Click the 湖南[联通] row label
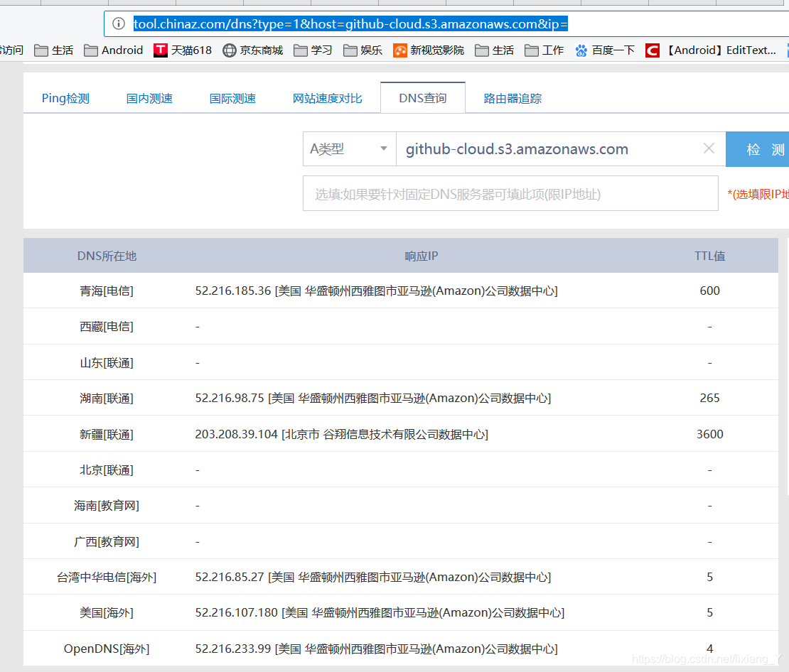The image size is (789, 672). 107,398
